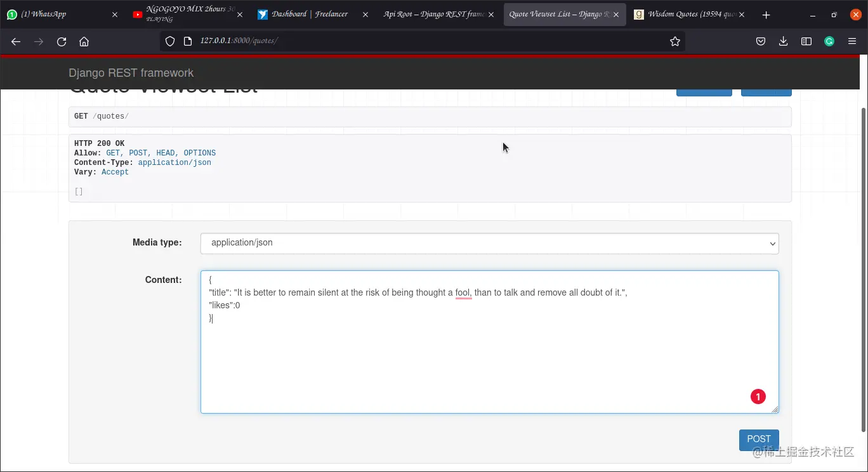Screen dimensions: 868x472
Task: Click the Grammarly badge inside the Content box
Action: pyautogui.click(x=758, y=396)
